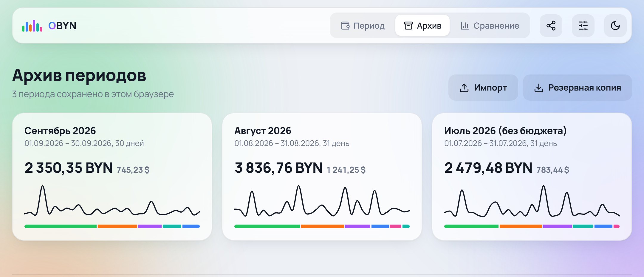Click the Импорт button
The image size is (644, 277).
[x=483, y=88]
